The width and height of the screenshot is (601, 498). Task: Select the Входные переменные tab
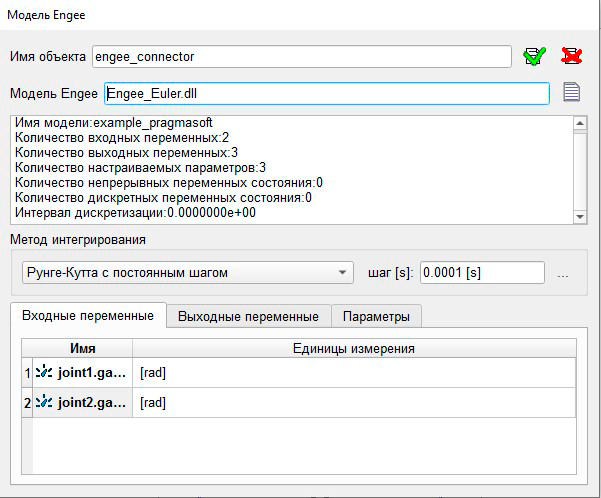(x=87, y=316)
